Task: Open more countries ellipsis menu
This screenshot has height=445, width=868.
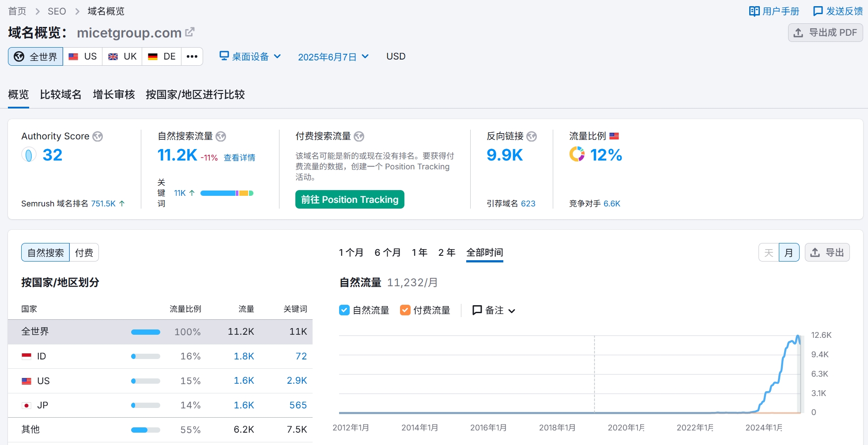Action: coord(192,56)
